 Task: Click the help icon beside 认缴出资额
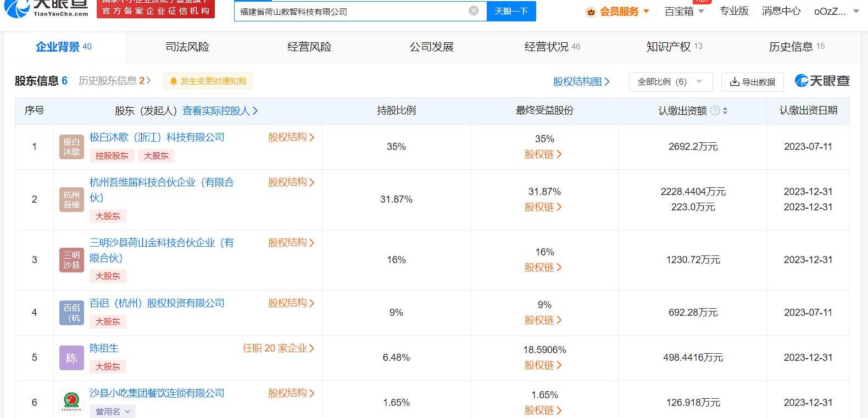click(715, 111)
